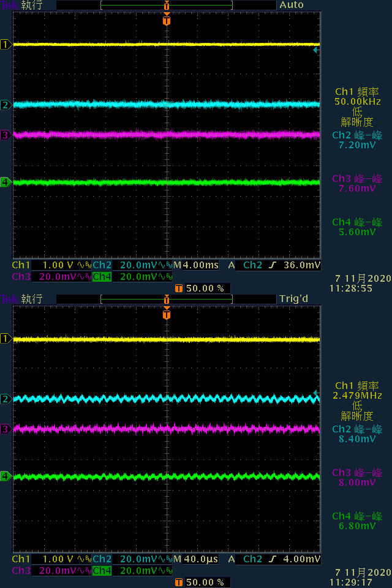The width and height of the screenshot is (392, 588).
Task: Click the orange trigger position T marker in the Auto capture's graticule
Action: (x=167, y=20)
